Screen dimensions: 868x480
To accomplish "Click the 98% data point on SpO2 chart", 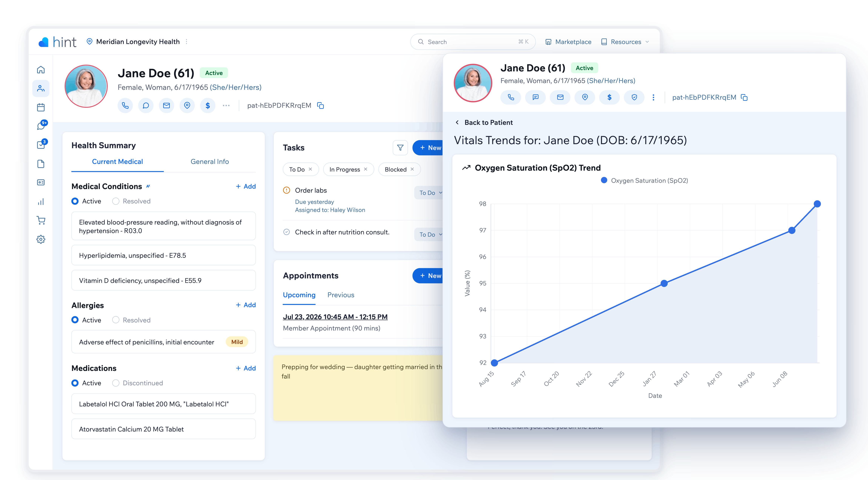I will tap(817, 204).
